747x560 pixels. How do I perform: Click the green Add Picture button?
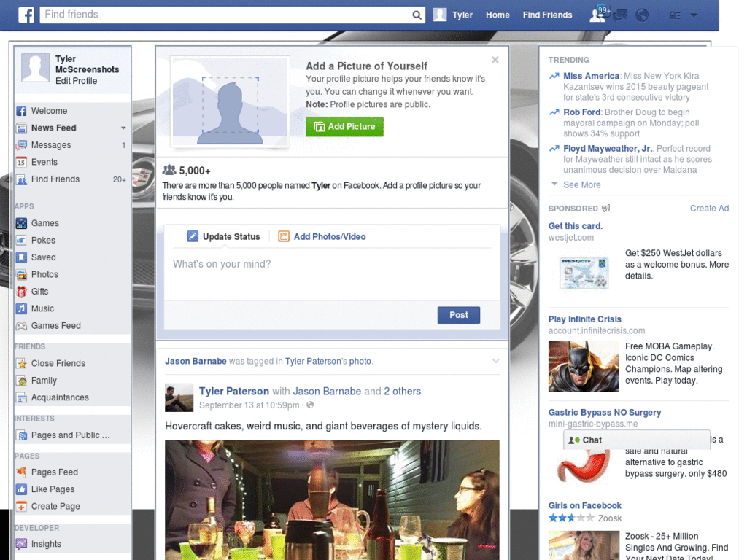coord(344,127)
